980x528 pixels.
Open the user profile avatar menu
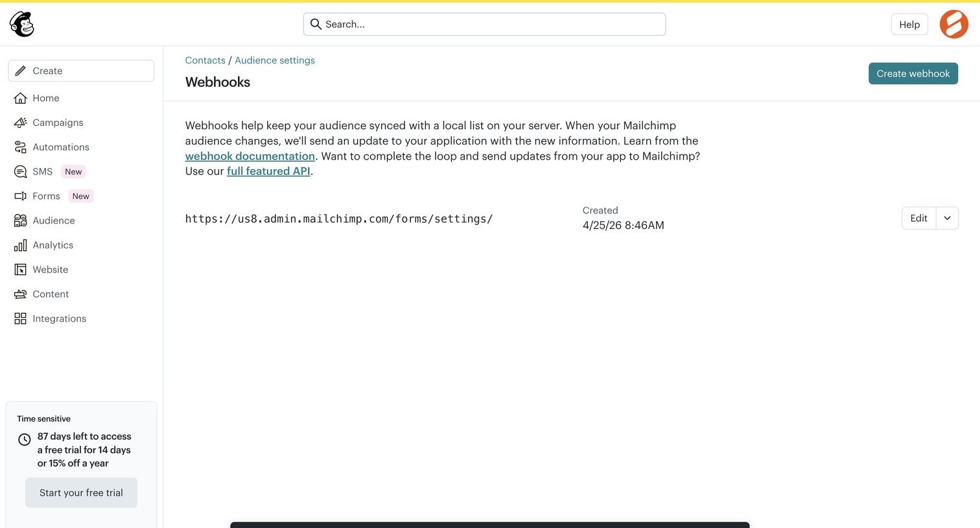coord(953,24)
